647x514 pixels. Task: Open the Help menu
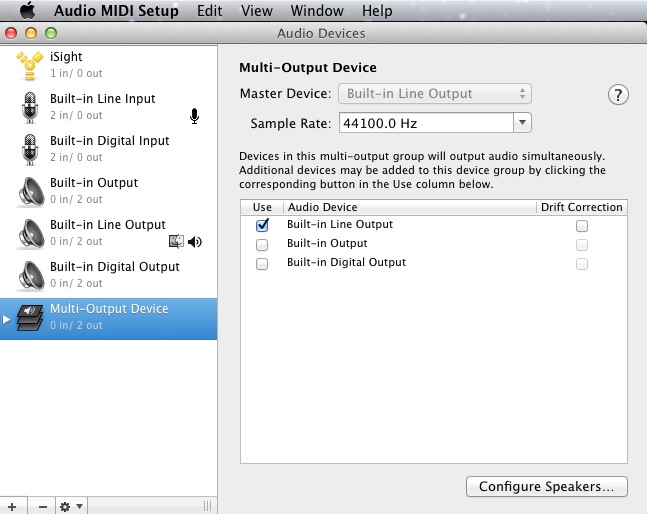pyautogui.click(x=377, y=10)
